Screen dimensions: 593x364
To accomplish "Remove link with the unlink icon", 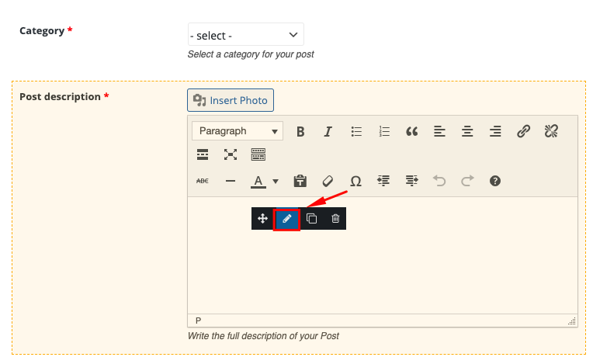I will click(x=551, y=131).
